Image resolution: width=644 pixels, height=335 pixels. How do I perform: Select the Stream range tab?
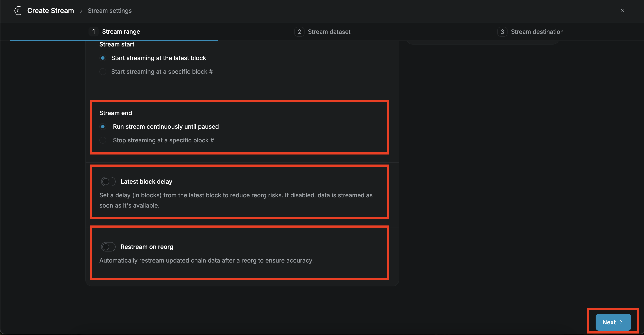pyautogui.click(x=121, y=32)
